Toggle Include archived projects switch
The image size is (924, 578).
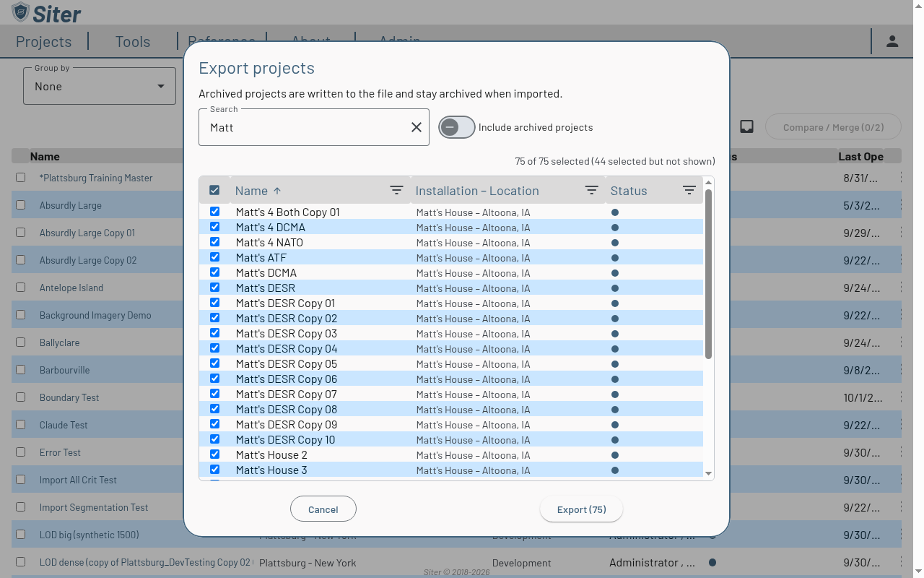tap(457, 127)
